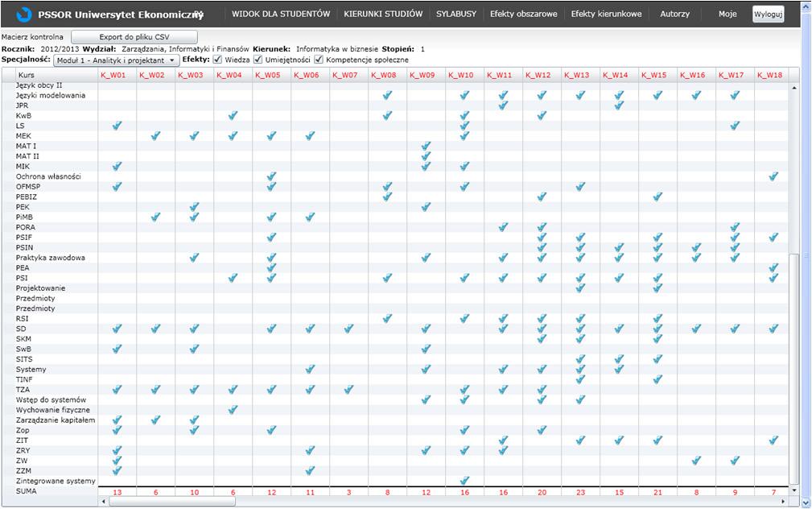Image resolution: width=812 pixels, height=509 pixels.
Task: Click the checkmark for LS in K_W01
Action: (117, 126)
